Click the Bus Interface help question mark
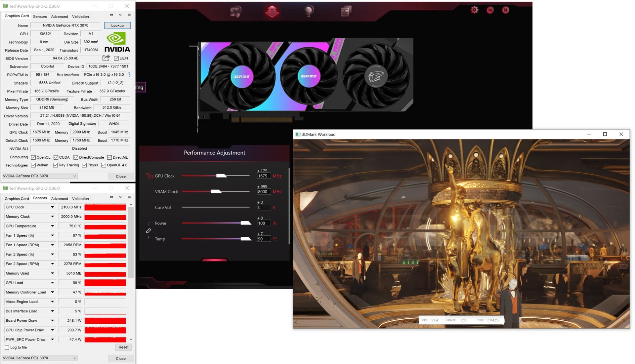The height and width of the screenshot is (364, 635). tap(129, 75)
